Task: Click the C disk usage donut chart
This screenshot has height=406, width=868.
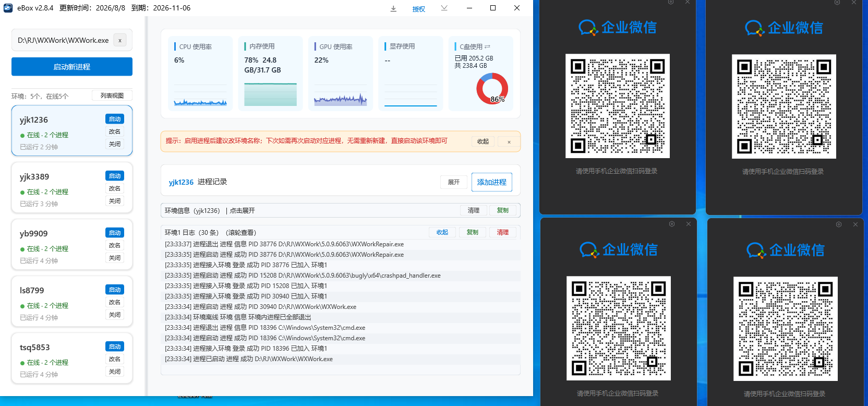Action: tap(492, 88)
